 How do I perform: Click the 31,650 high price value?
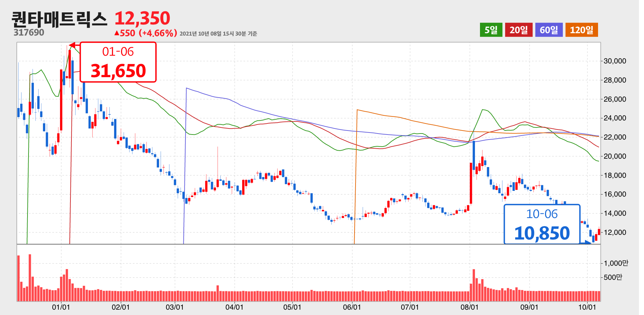click(x=118, y=71)
